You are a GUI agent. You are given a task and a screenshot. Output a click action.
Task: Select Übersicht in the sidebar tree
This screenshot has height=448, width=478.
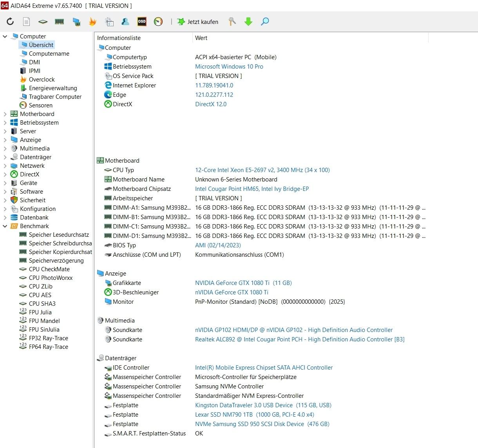(41, 45)
